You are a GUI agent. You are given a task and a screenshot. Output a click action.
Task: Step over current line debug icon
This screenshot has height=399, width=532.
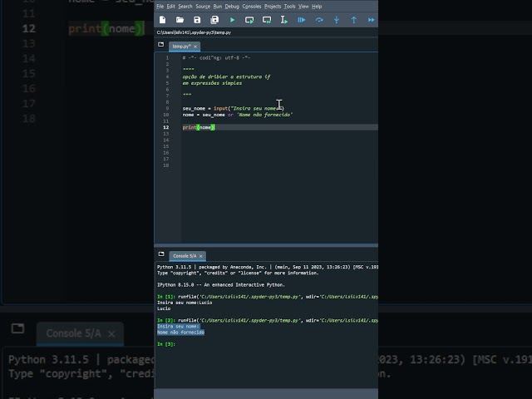(x=319, y=20)
